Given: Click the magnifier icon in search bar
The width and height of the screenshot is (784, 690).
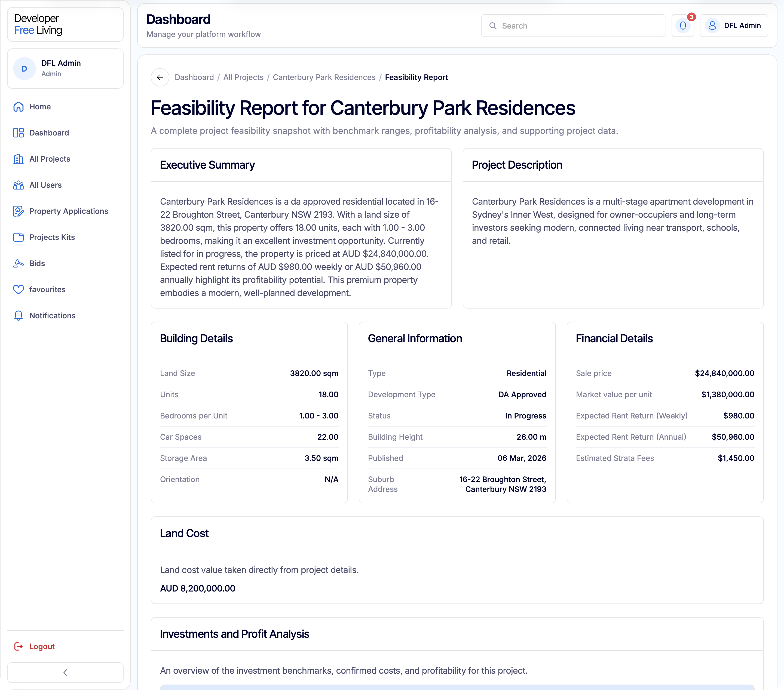Looking at the screenshot, I should click(x=493, y=26).
